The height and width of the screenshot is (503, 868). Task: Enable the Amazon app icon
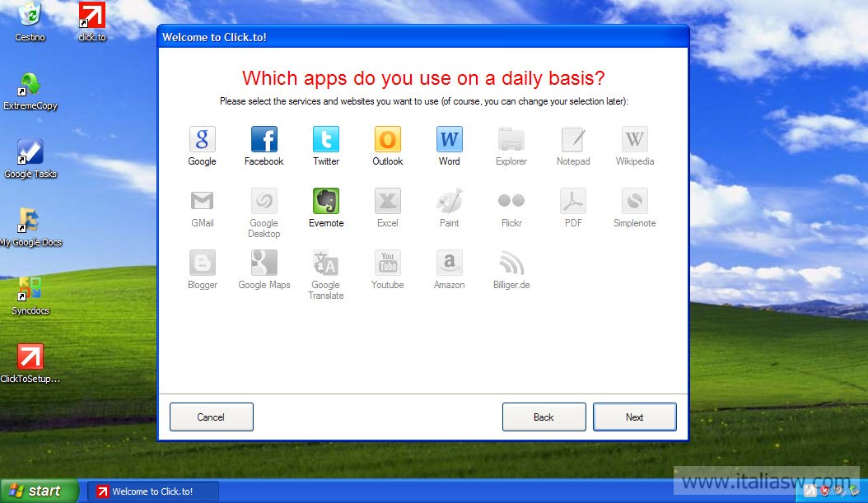[450, 263]
